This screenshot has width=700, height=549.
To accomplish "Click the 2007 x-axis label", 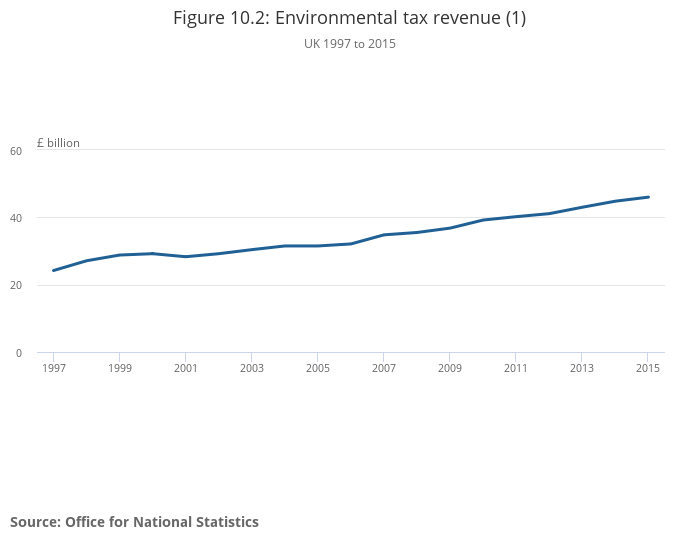I will (384, 369).
